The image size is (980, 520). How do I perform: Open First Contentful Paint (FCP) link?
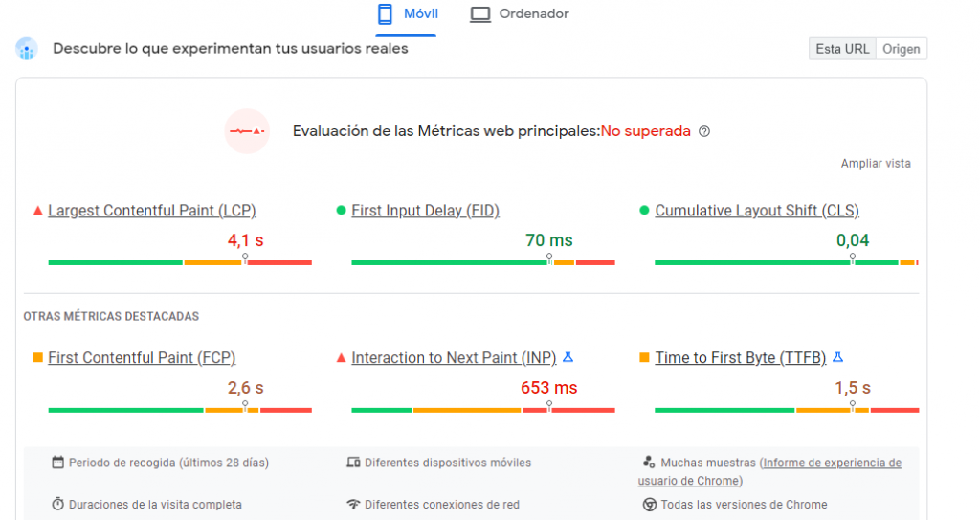tap(142, 358)
